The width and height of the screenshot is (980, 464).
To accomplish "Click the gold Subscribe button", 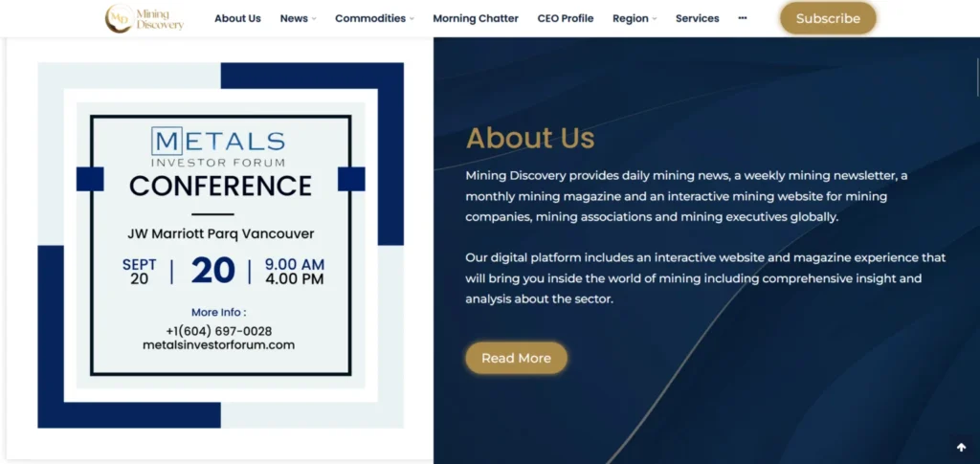I will pos(828,18).
